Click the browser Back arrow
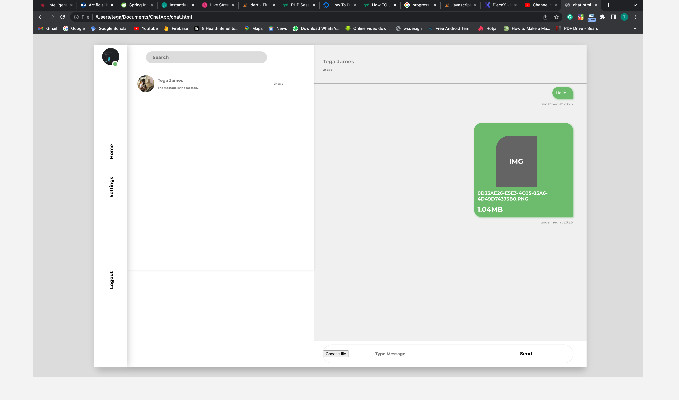 pyautogui.click(x=40, y=17)
